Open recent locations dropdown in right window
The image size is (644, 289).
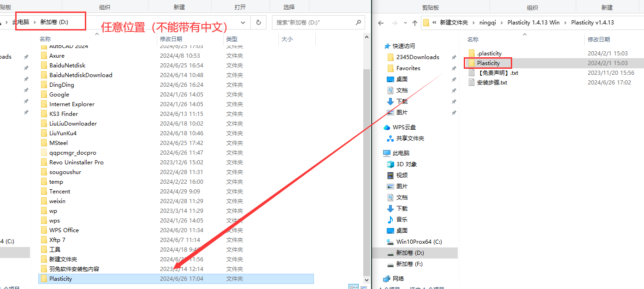405,23
